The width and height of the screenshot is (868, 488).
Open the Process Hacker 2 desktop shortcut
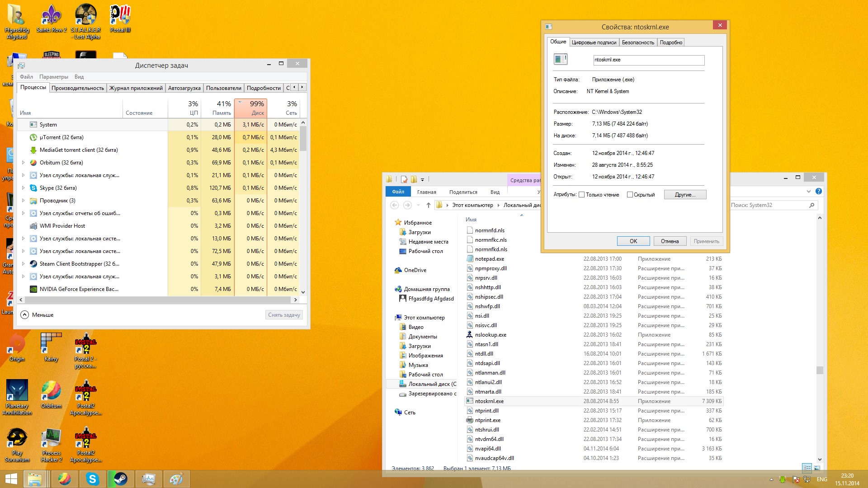coord(52,445)
